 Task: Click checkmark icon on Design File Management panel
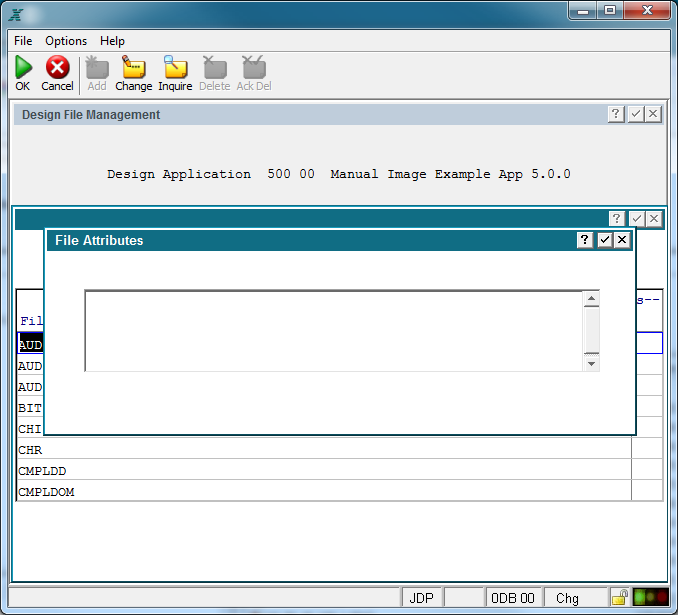point(636,114)
